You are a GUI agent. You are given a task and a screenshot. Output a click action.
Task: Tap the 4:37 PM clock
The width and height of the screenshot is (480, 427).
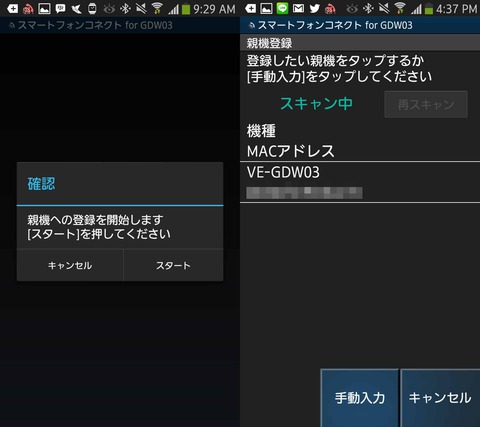[x=456, y=9]
